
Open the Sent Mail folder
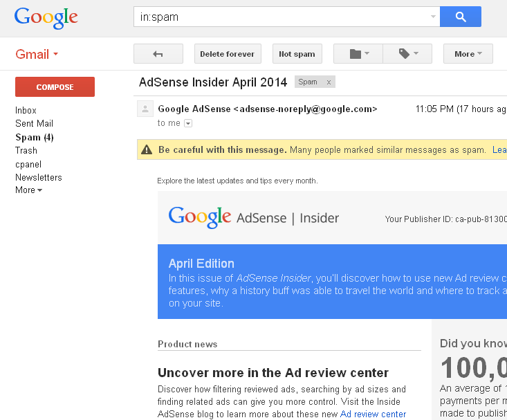(34, 124)
